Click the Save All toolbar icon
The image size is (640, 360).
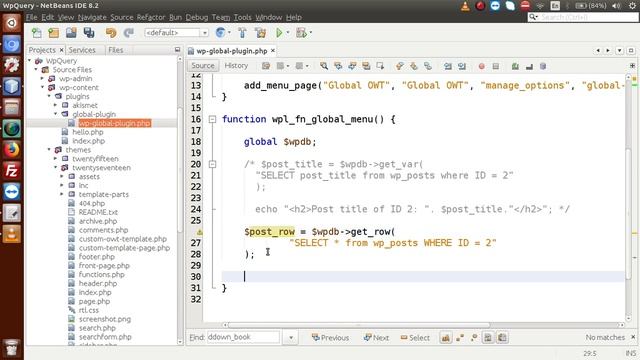(89, 33)
